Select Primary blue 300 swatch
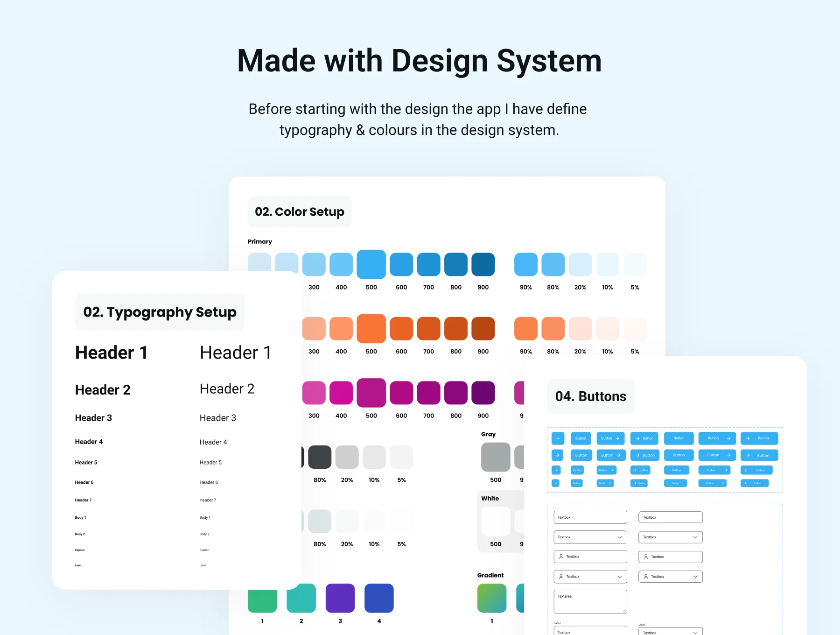The width and height of the screenshot is (840, 635). (x=314, y=264)
